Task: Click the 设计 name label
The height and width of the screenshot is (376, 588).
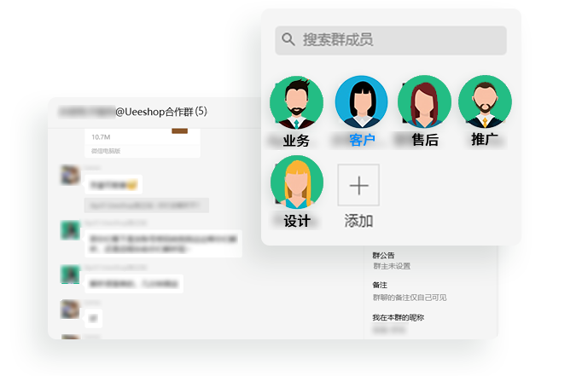Action: pyautogui.click(x=296, y=221)
